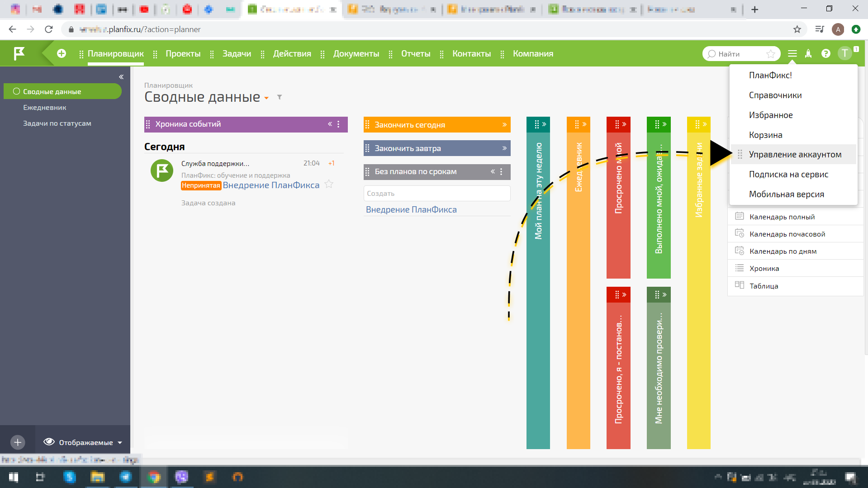The height and width of the screenshot is (488, 868).
Task: Click the filter funnel icon near the page title
Action: click(x=280, y=97)
